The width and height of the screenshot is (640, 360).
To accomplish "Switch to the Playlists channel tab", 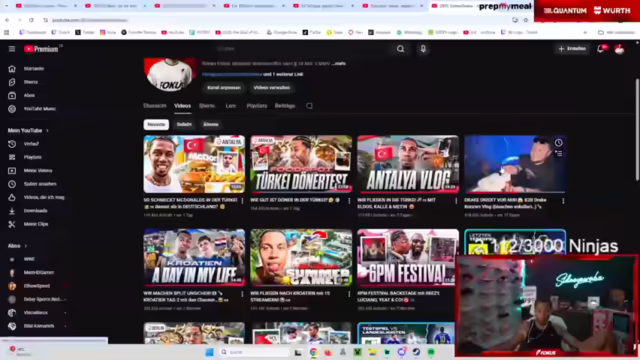I will pyautogui.click(x=257, y=106).
